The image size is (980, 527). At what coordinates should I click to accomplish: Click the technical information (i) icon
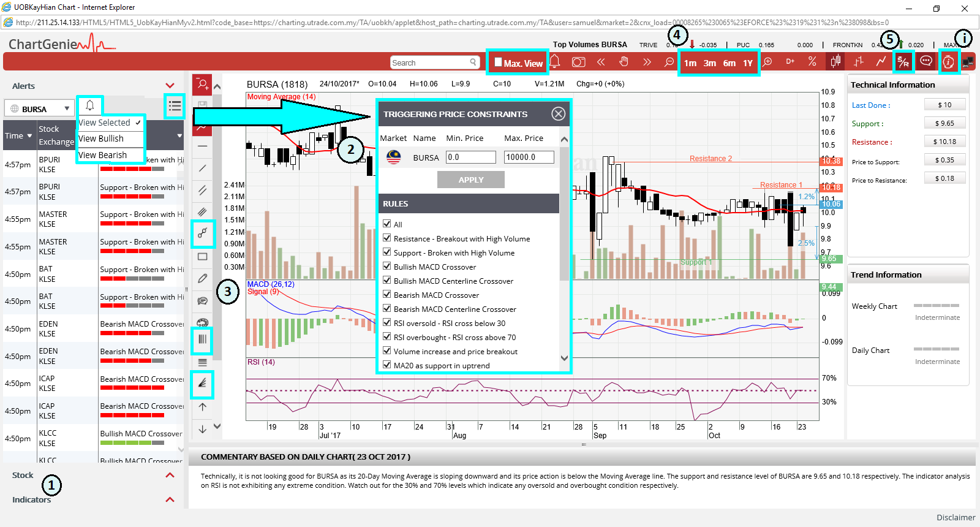[x=948, y=62]
